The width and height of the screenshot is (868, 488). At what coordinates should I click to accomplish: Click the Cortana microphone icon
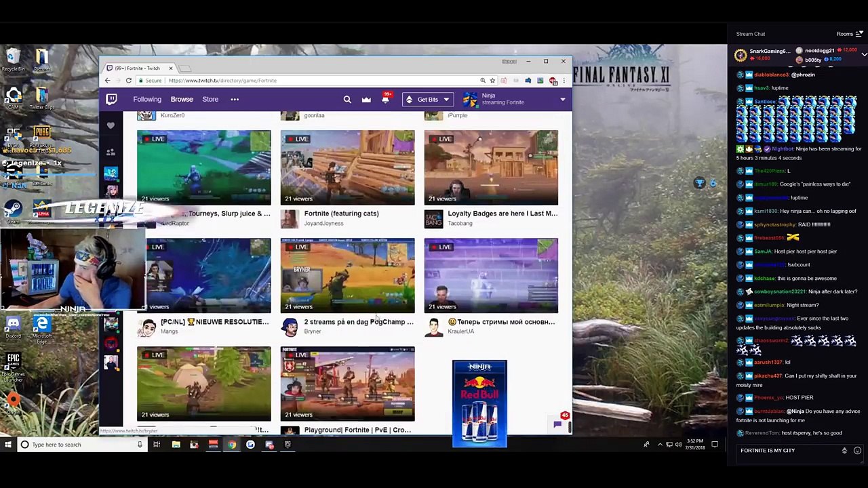click(140, 445)
